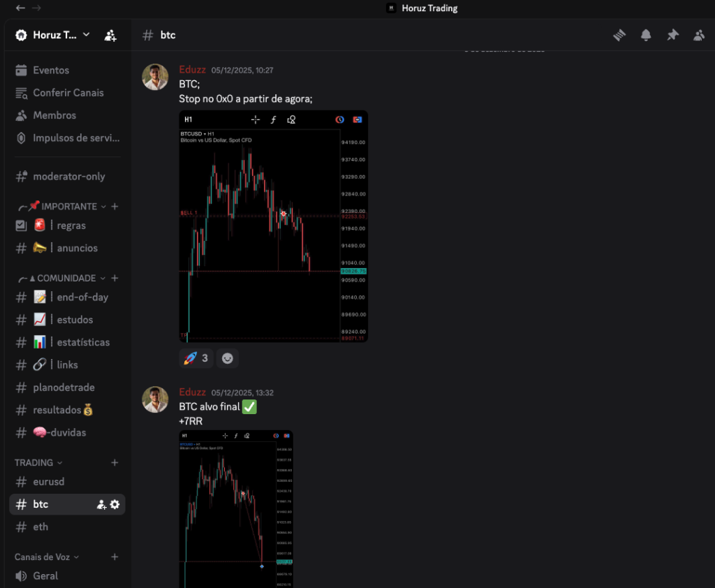Viewport: 715px width, 588px height.
Task: Open settings gear for btc channel
Action: [x=115, y=504]
